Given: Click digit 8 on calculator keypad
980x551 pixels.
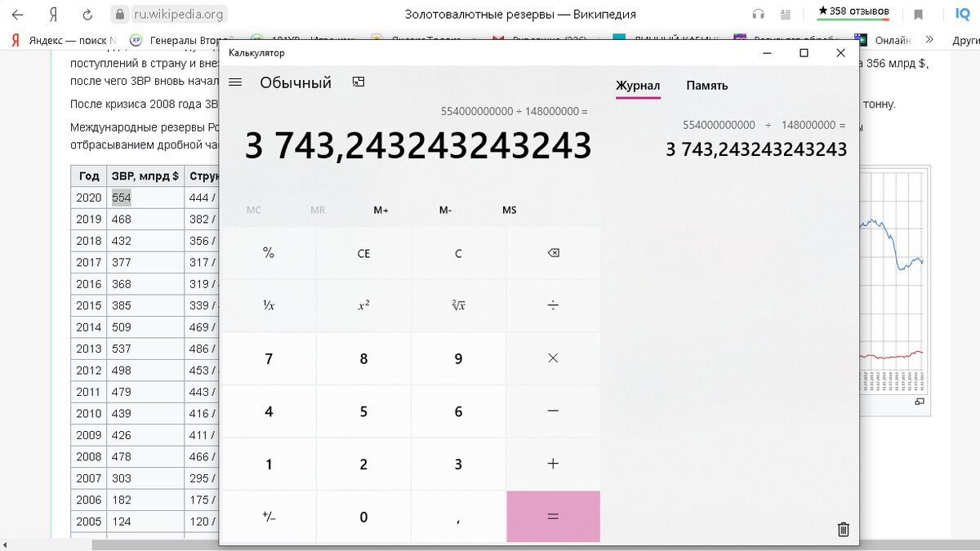Looking at the screenshot, I should [363, 358].
